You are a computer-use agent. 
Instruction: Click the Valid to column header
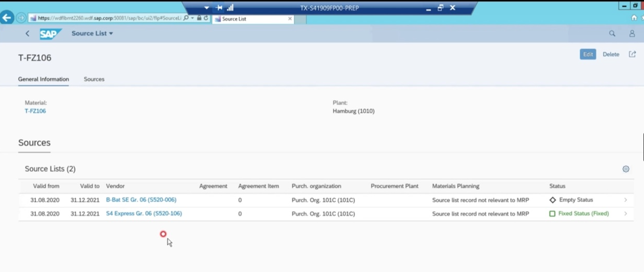(90, 186)
